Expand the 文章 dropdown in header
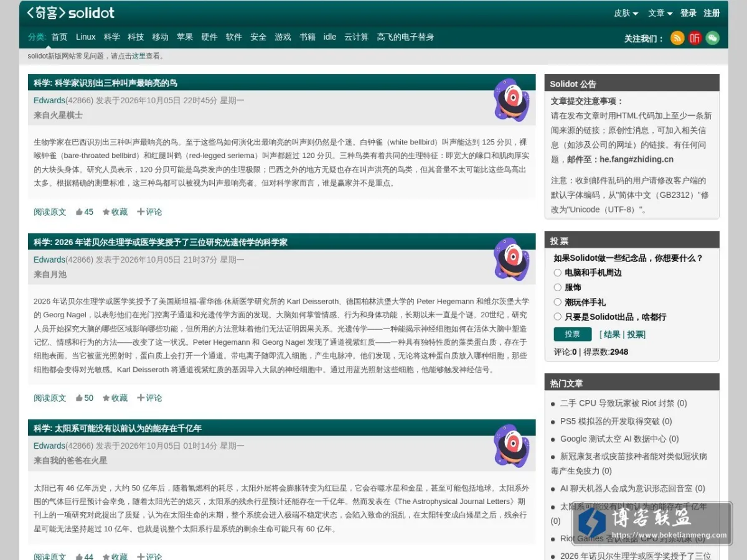 [660, 13]
